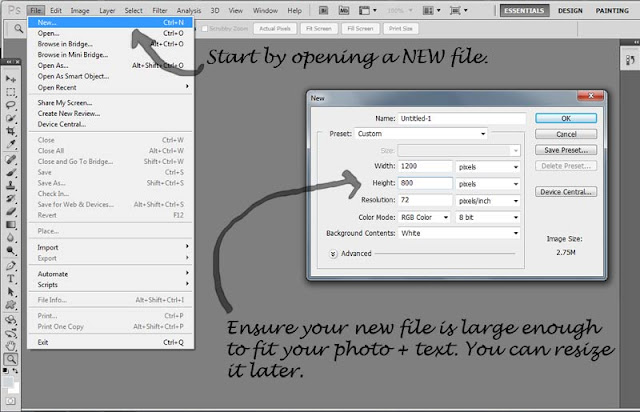
Task: Enable the Scrubby Zoom checkbox
Action: [205, 29]
